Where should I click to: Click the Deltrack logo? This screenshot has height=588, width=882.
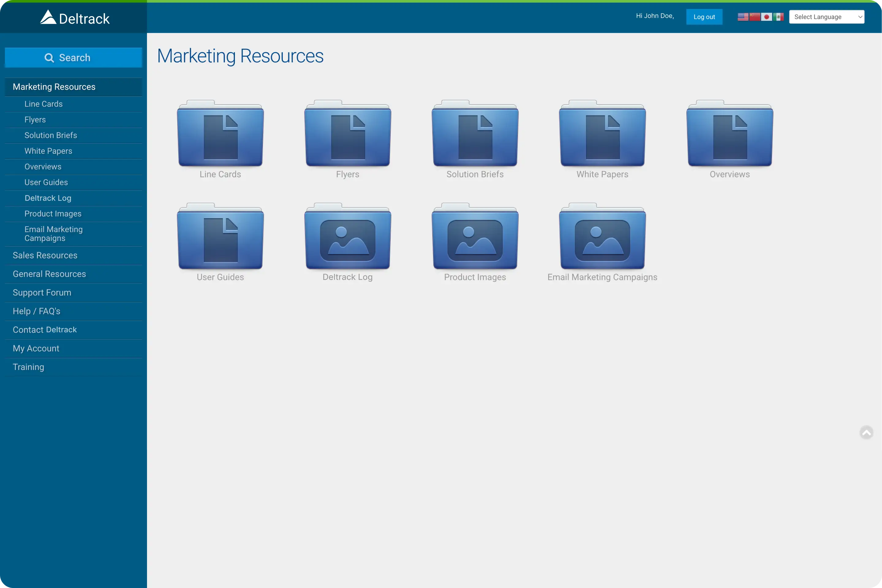pos(75,18)
